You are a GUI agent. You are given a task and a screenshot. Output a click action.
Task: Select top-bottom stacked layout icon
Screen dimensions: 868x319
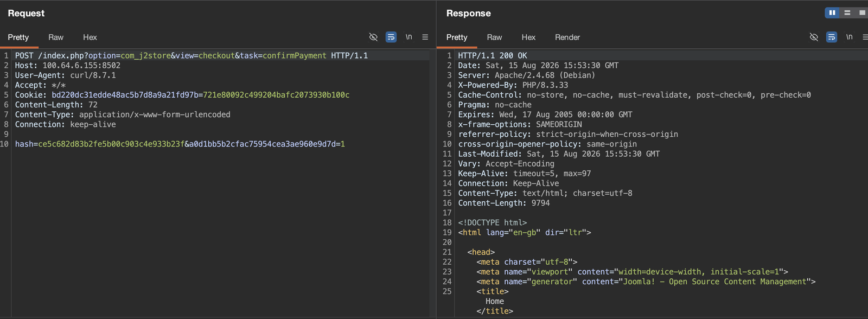coord(847,12)
